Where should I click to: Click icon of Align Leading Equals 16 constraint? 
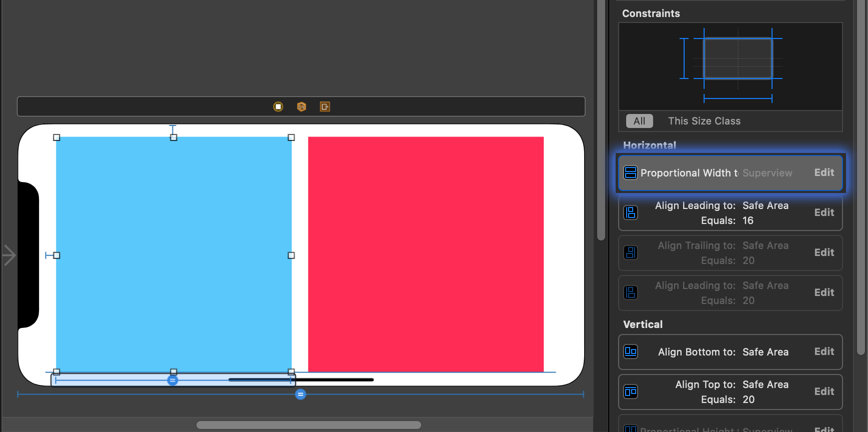pos(631,213)
